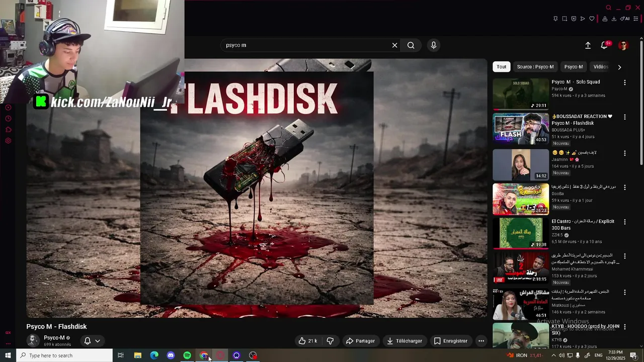Click the GooBa video thumbnail 26:23
The image size is (644, 362).
click(521, 199)
